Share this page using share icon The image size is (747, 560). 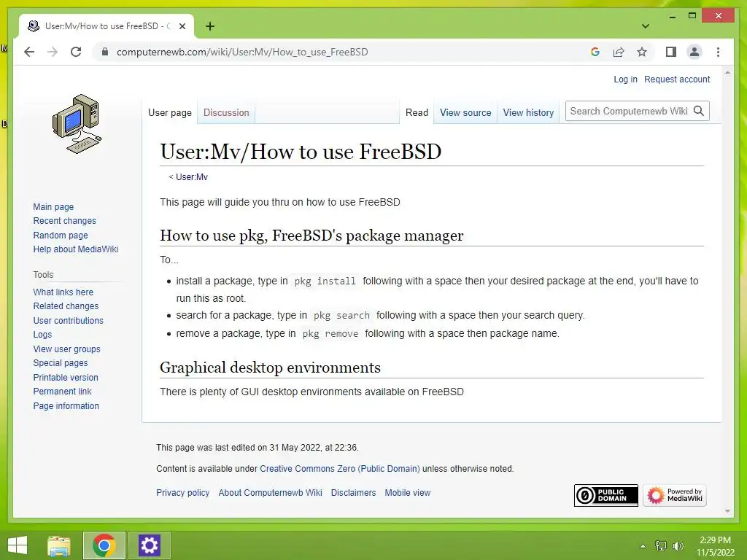(619, 52)
